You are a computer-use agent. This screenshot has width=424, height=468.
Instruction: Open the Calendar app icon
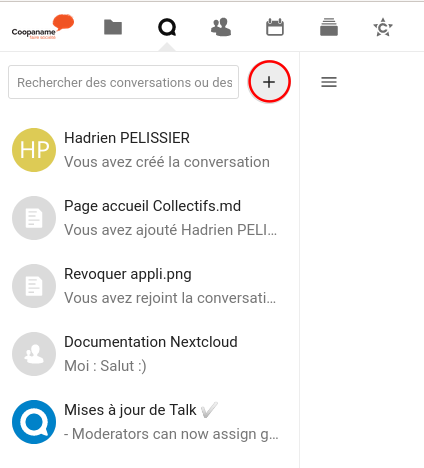[x=275, y=27]
